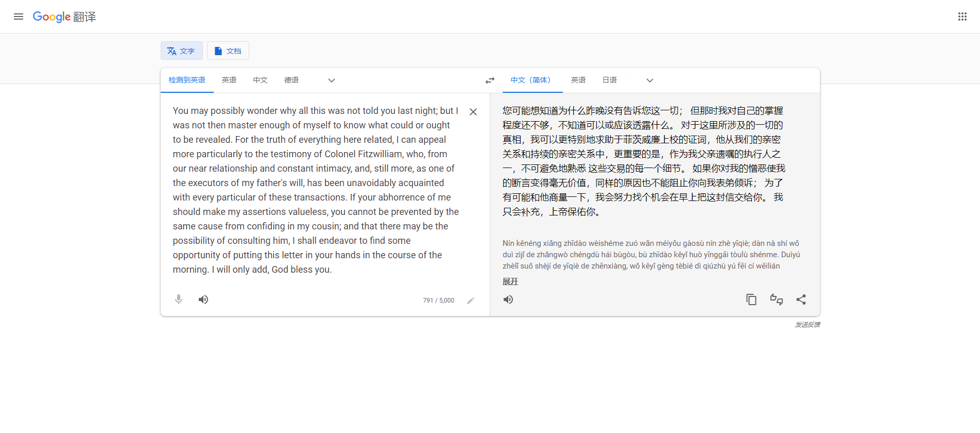Select the 文字 text translation mode
Screen dimensions: 980x433
(181, 51)
